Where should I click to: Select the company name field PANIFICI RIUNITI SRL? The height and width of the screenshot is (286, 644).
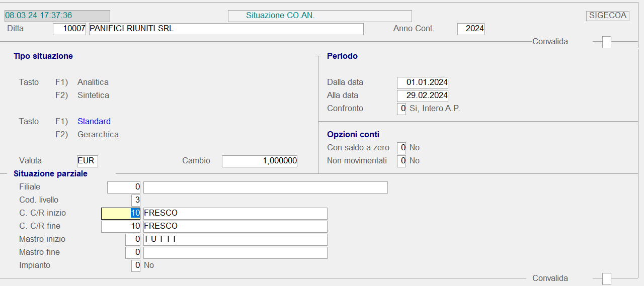tap(226, 29)
